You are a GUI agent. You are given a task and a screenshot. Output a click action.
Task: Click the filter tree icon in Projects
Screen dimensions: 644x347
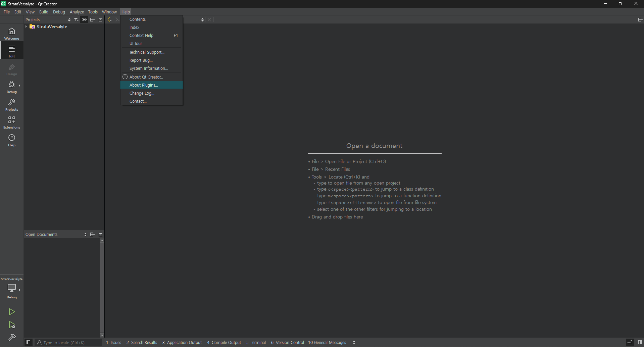point(76,19)
